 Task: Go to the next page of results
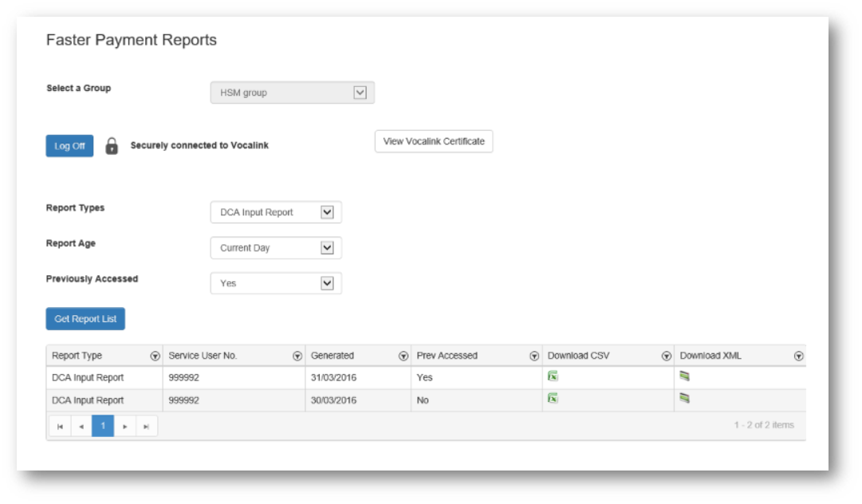point(124,426)
